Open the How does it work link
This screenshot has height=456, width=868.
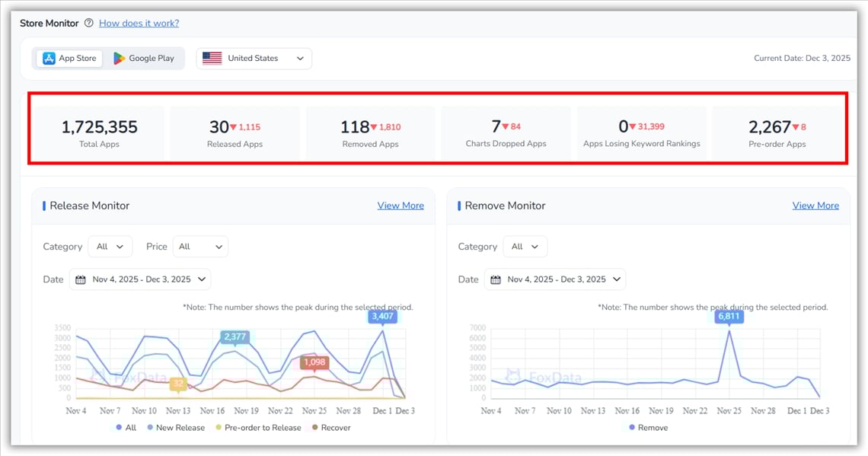[139, 23]
